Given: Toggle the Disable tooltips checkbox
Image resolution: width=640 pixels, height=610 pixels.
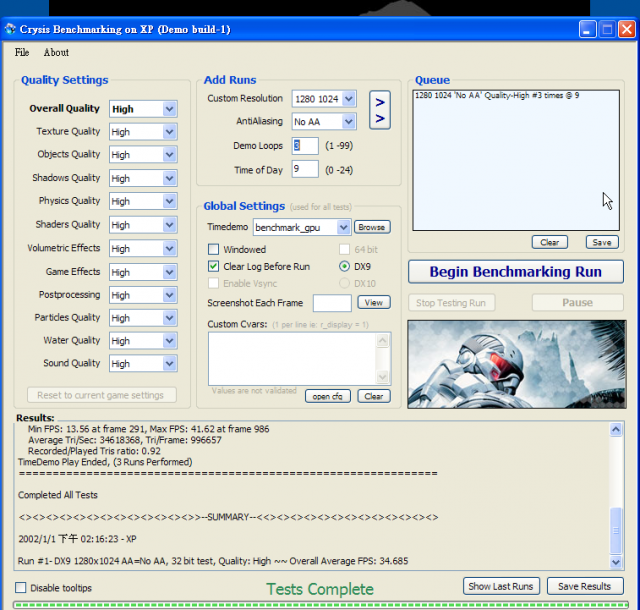Looking at the screenshot, I should (x=20, y=588).
